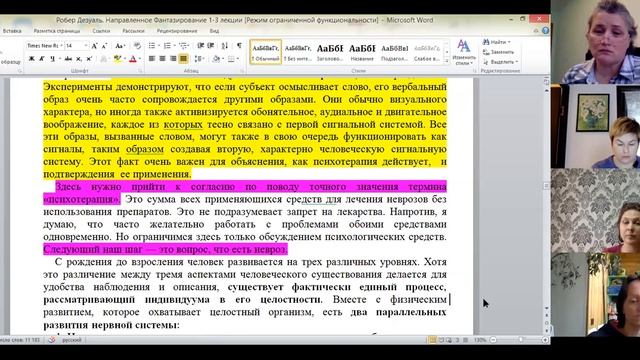The image size is (640, 360).
Task: Click the text effects icon
Action: (104, 59)
